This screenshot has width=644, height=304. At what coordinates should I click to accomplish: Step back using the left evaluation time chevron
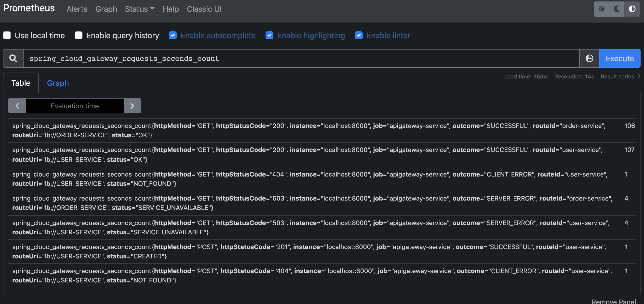coord(17,106)
